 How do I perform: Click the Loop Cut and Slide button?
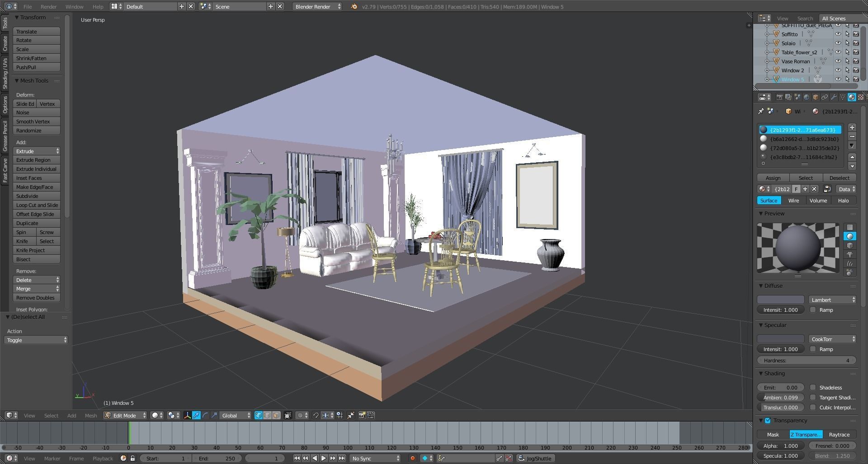37,205
